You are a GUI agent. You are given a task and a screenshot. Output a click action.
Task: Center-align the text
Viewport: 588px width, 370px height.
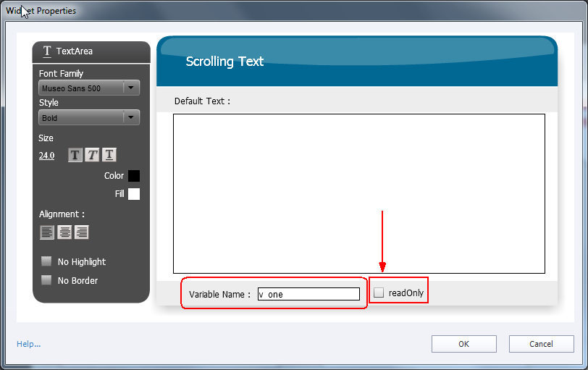(x=64, y=232)
